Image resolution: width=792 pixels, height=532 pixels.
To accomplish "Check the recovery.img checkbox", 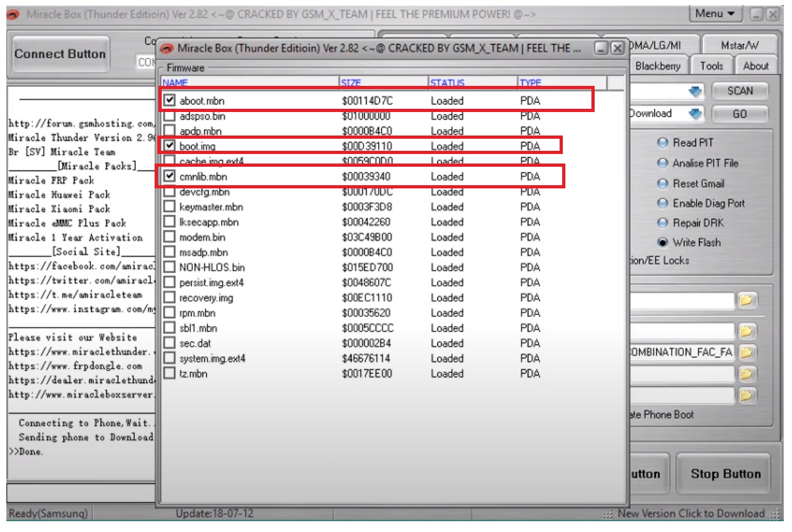I will [169, 297].
